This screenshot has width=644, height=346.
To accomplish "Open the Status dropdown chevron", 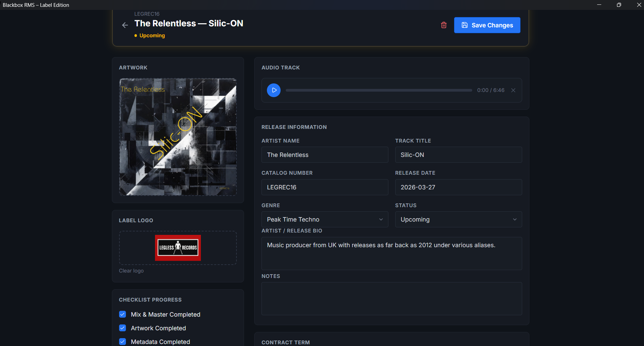I will click(x=514, y=219).
